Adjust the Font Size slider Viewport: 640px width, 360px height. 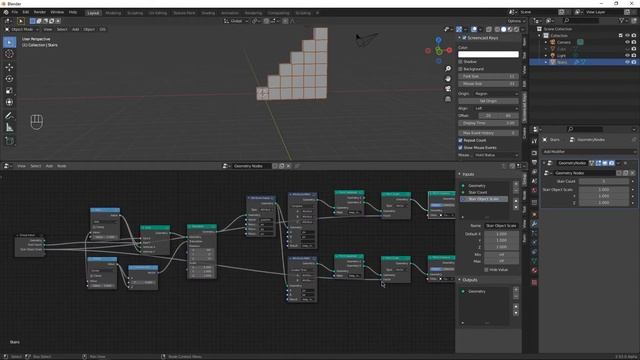point(488,76)
